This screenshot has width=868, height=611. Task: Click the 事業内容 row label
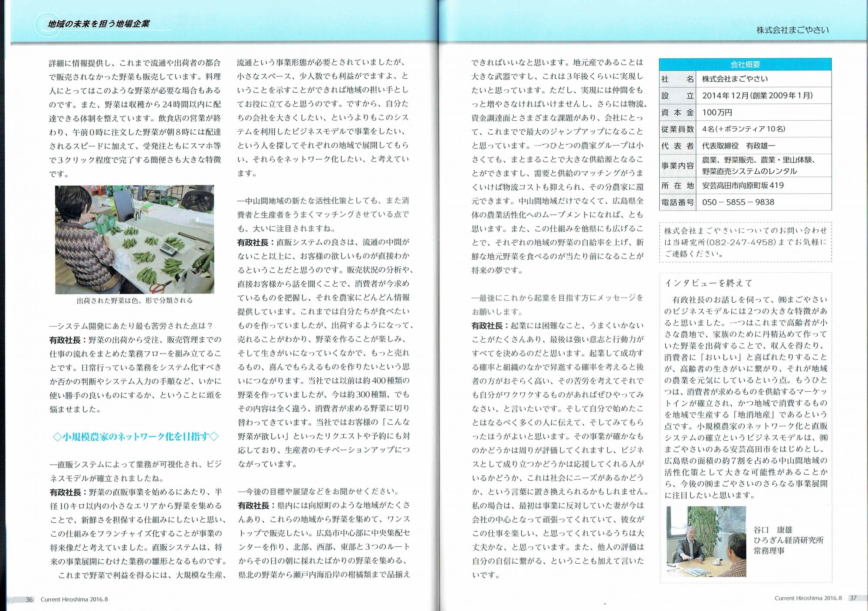[677, 165]
